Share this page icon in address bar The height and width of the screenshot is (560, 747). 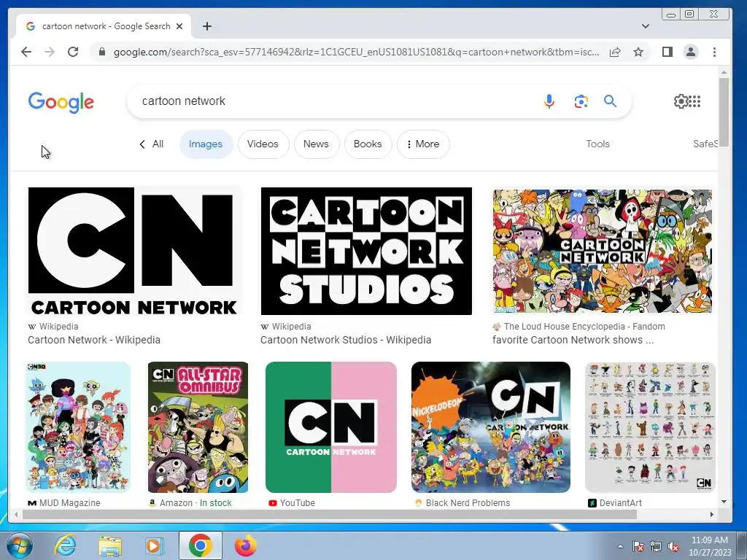coord(615,52)
